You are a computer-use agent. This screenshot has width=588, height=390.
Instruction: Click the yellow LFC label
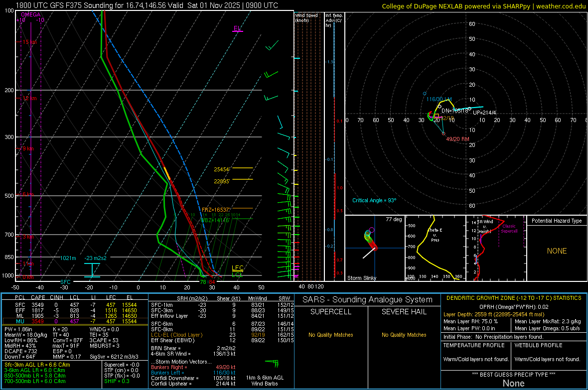tap(237, 268)
